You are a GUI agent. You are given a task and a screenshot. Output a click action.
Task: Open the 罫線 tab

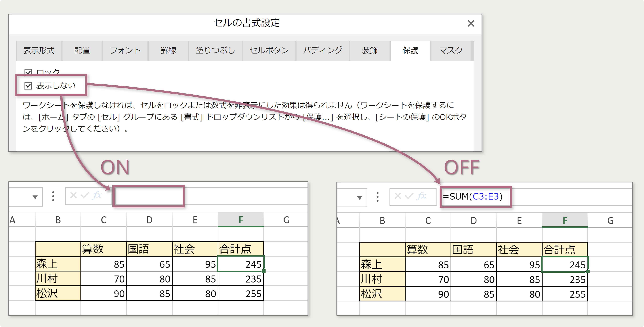point(168,50)
